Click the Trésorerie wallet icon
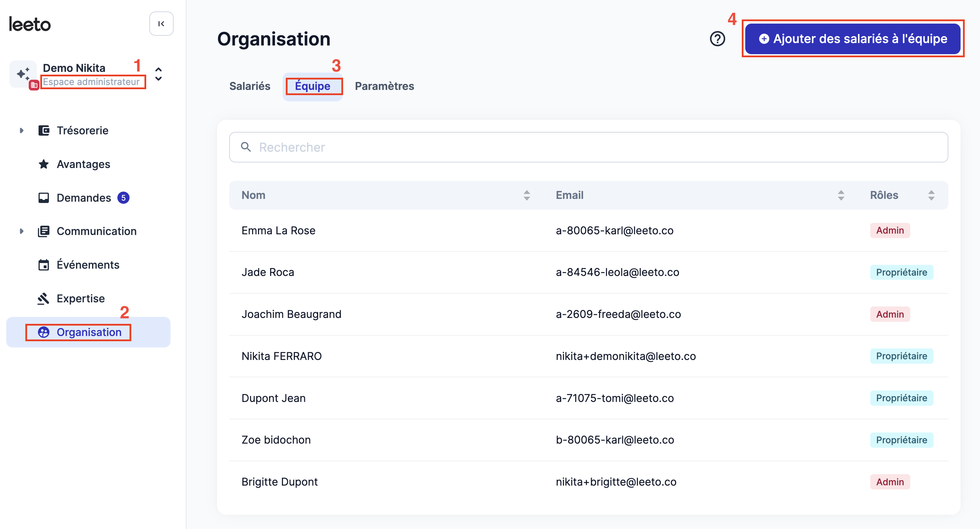This screenshot has width=980, height=529. pos(44,131)
